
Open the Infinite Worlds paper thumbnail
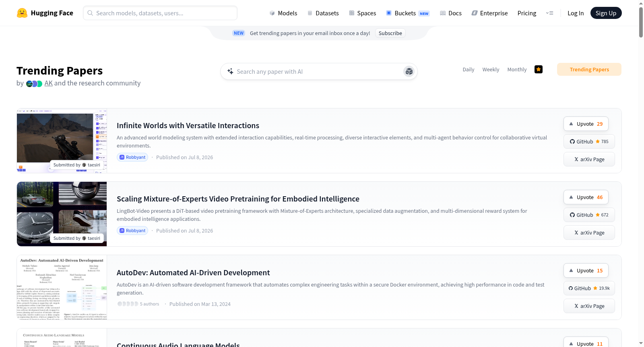click(62, 141)
